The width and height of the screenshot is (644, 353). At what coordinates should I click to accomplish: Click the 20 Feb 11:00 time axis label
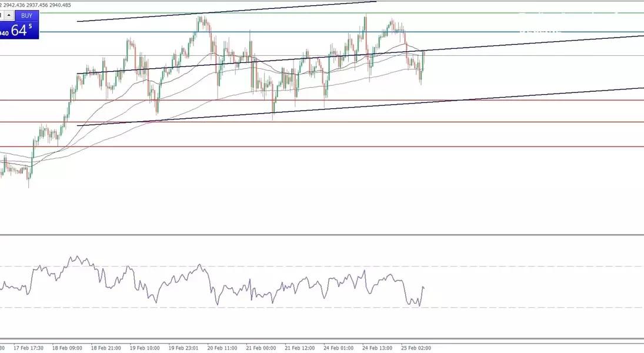point(222,348)
